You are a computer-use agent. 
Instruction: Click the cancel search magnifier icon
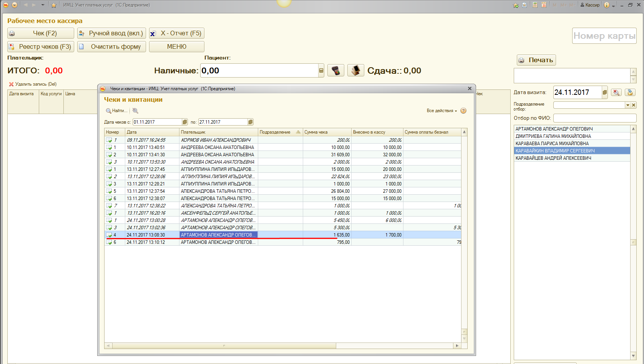point(135,111)
